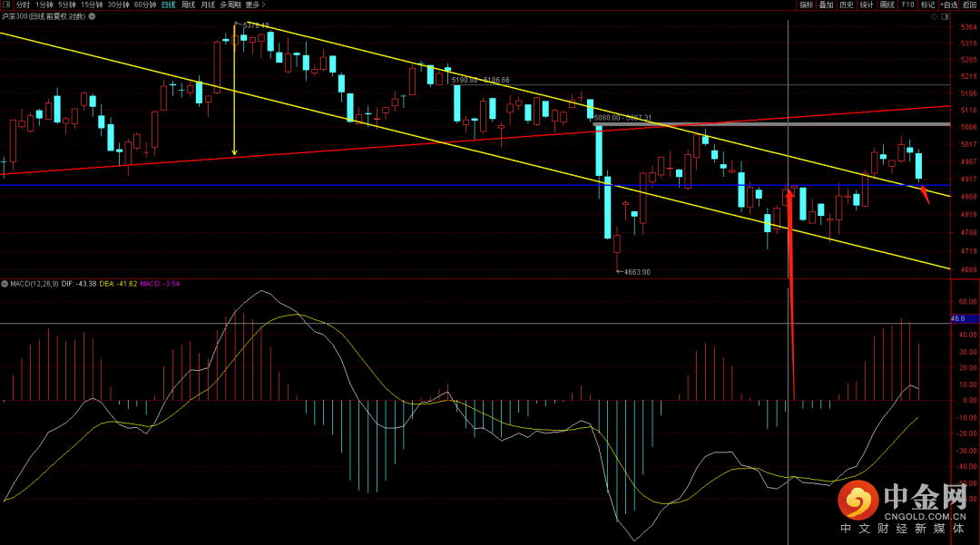Toggle the right side panel icon
The image size is (980, 545).
[945, 17]
